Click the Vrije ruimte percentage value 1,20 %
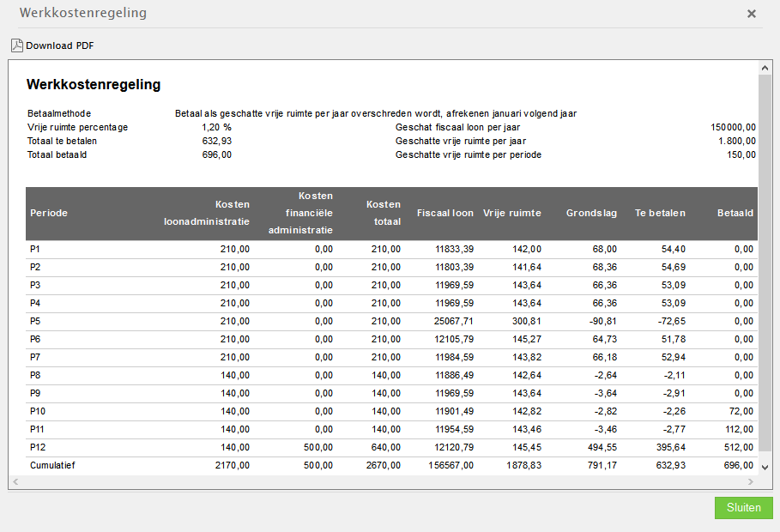The height and width of the screenshot is (532, 780). click(216, 127)
